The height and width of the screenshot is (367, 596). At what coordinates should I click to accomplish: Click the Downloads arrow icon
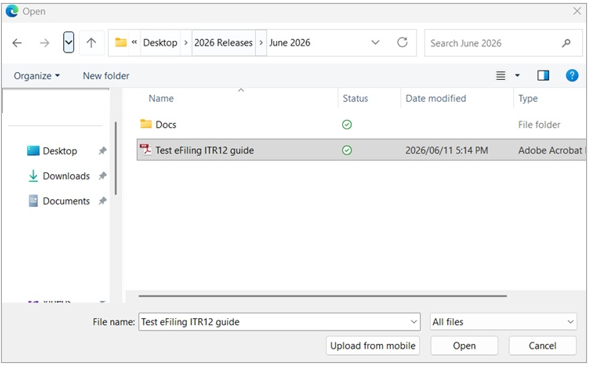pos(33,176)
